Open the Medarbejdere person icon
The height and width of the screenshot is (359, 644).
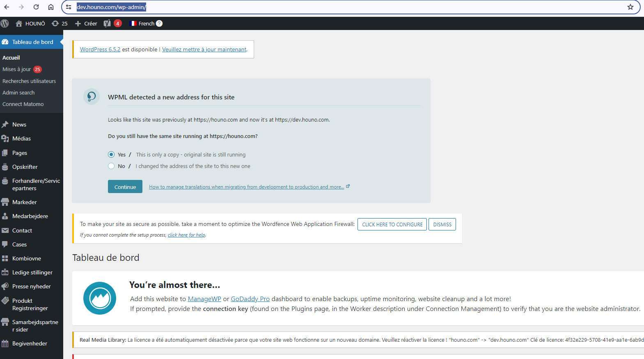coord(5,216)
